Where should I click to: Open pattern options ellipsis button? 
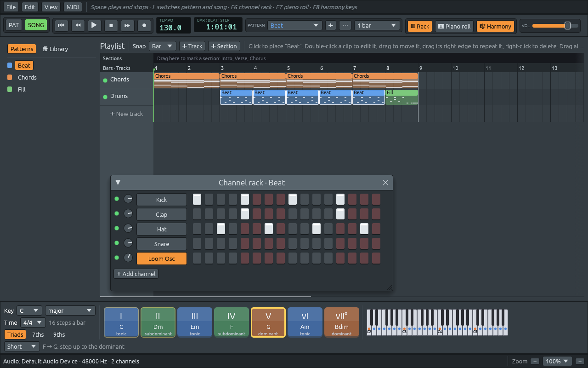coord(345,25)
